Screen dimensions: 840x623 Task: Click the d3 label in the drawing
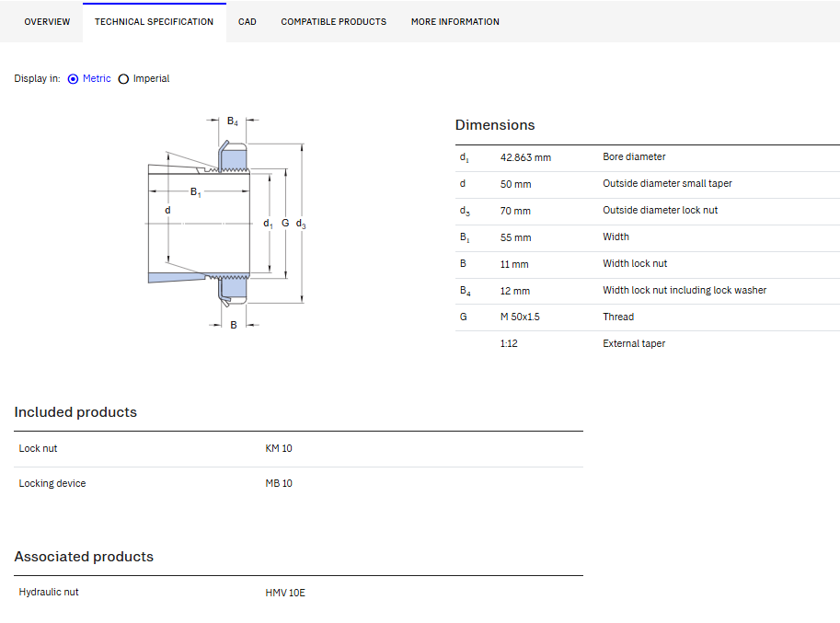[301, 224]
